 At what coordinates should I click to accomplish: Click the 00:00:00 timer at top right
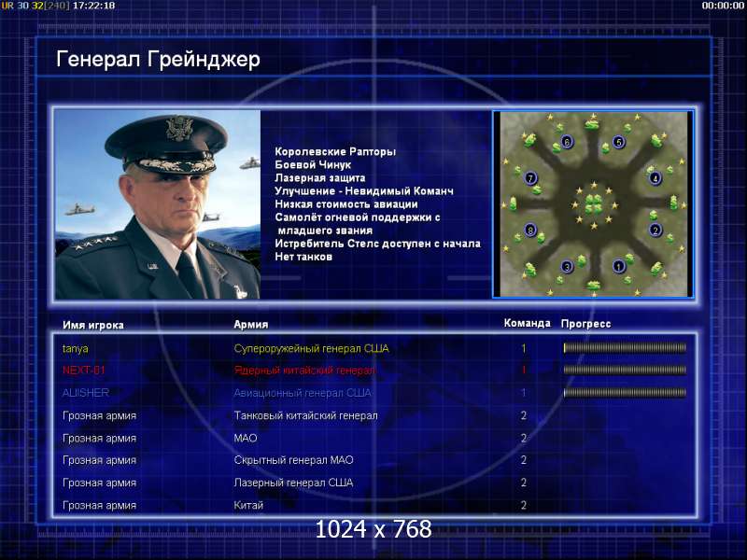point(723,6)
